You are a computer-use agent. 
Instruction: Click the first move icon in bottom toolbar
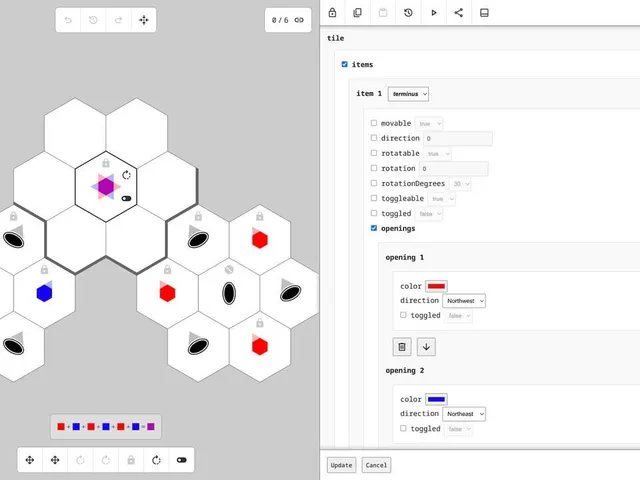point(30,460)
